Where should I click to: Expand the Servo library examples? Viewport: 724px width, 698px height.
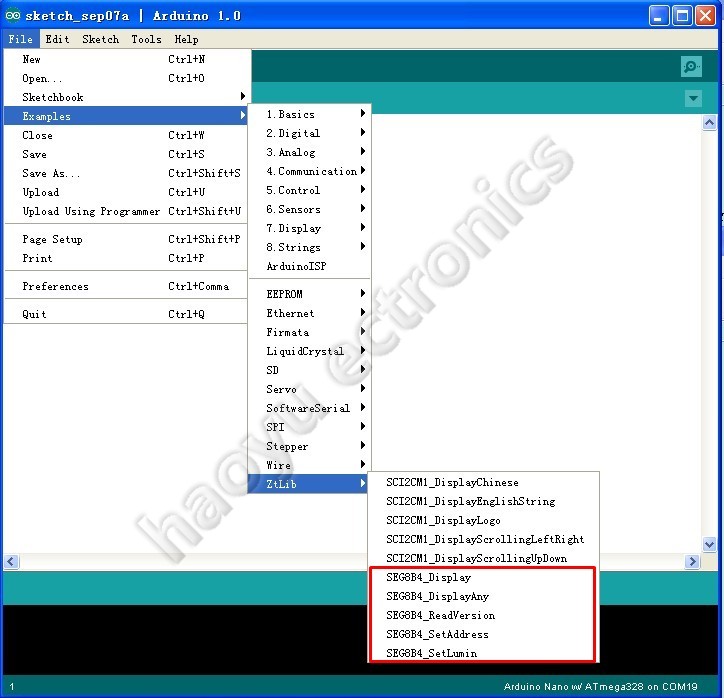coord(309,389)
